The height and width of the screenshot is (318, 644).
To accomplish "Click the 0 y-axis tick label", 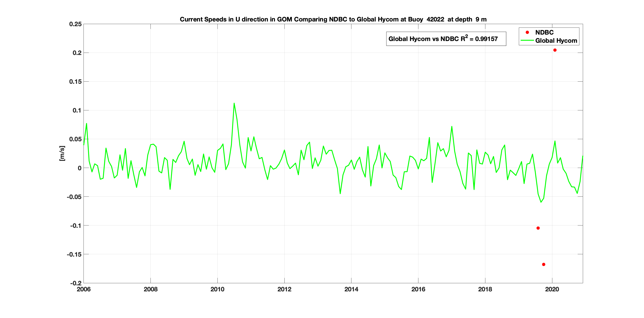I will (x=79, y=168).
